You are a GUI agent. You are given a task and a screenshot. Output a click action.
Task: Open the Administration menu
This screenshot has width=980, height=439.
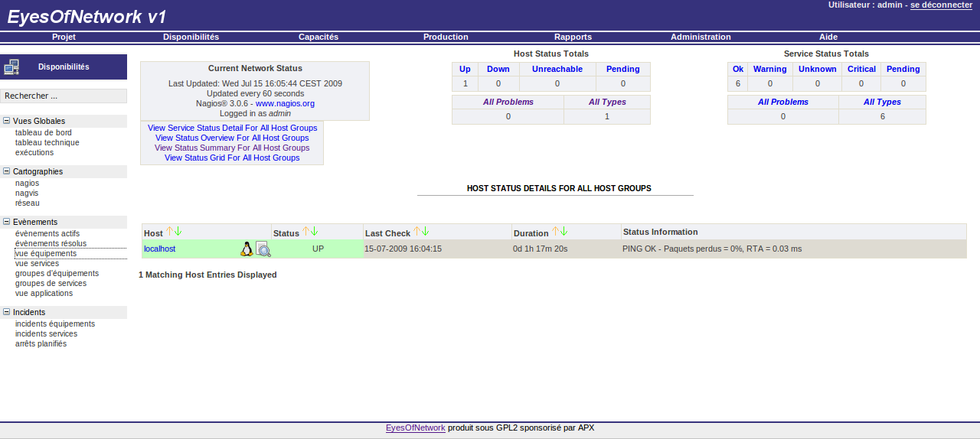[701, 37]
